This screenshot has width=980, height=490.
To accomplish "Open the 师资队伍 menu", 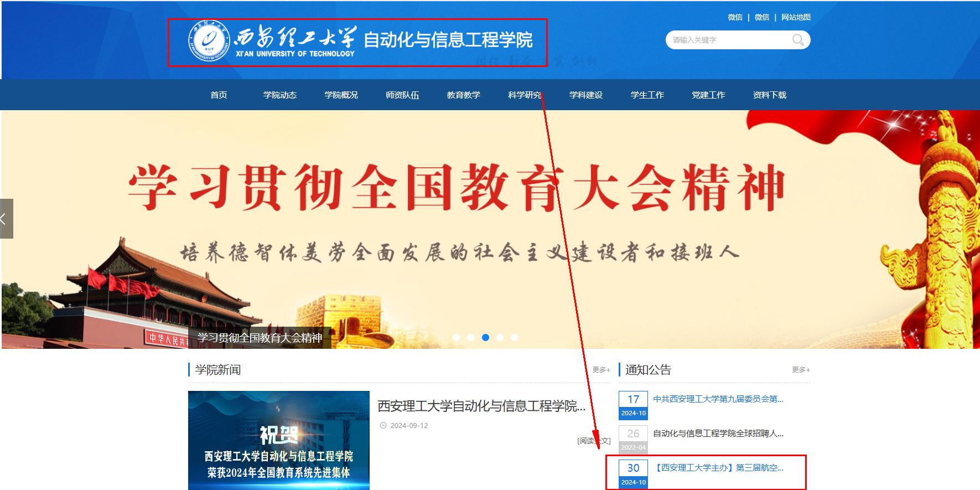I will tap(402, 95).
